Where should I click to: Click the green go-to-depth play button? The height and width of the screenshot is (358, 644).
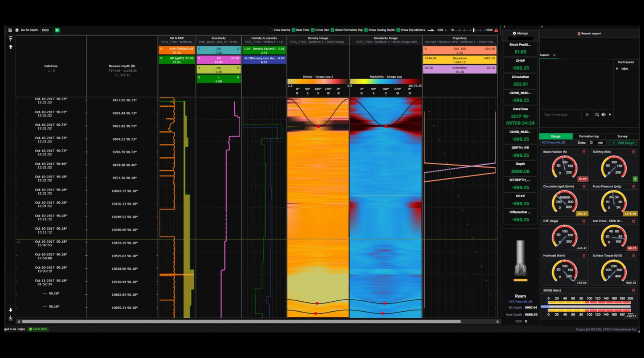pyautogui.click(x=57, y=30)
